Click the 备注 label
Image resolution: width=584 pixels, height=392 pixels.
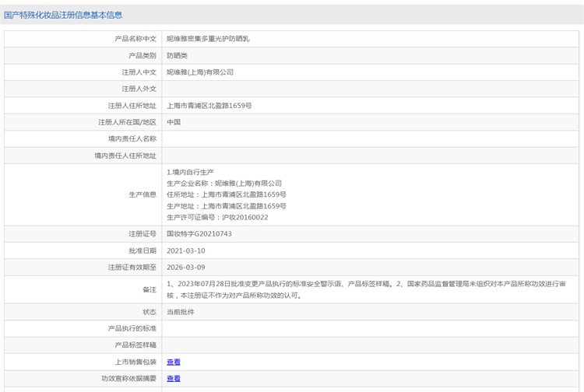point(150,289)
